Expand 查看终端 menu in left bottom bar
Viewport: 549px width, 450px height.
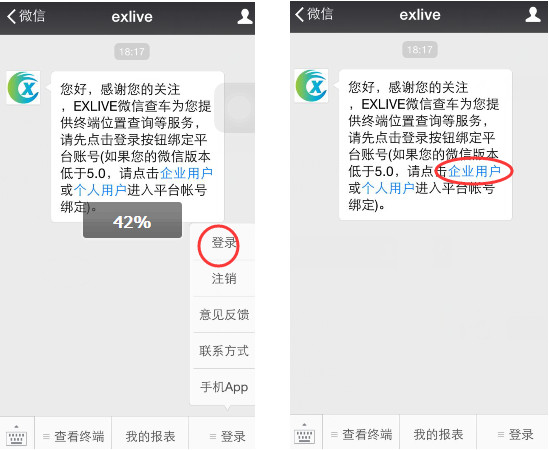73,436
